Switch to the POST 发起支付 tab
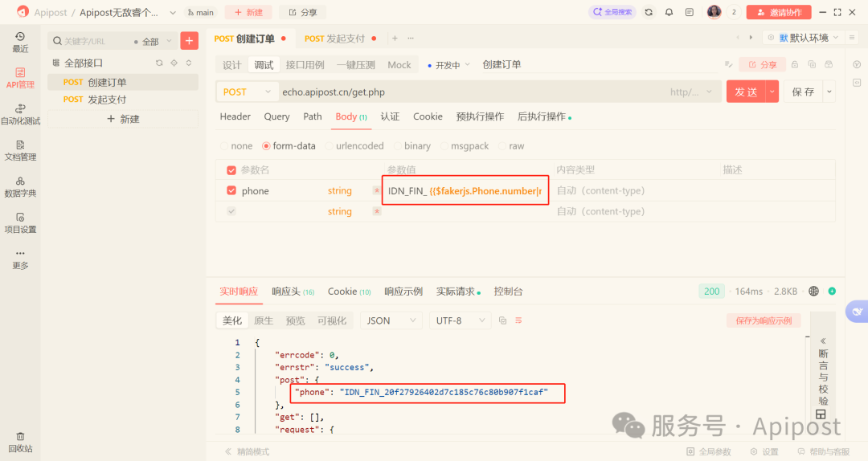The width and height of the screenshot is (868, 461). [x=341, y=39]
